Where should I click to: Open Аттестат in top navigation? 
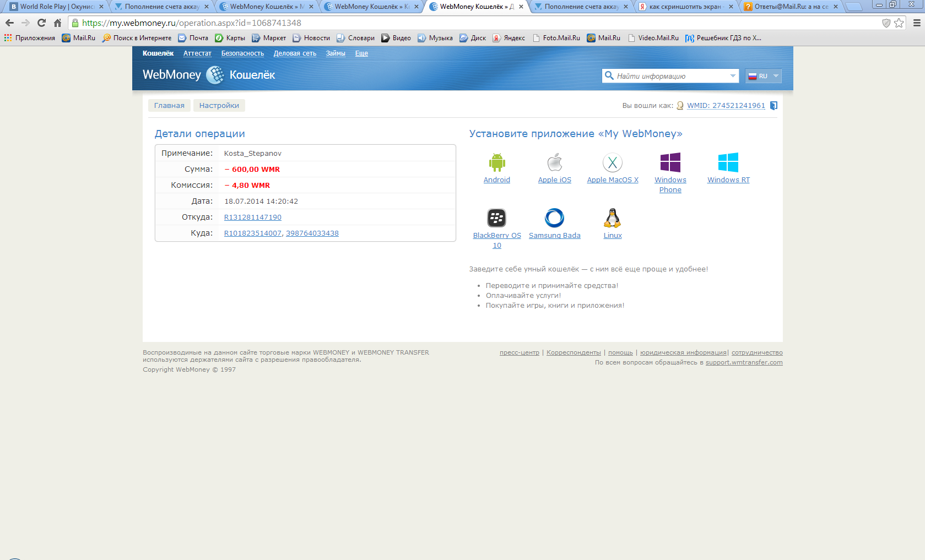pos(197,53)
